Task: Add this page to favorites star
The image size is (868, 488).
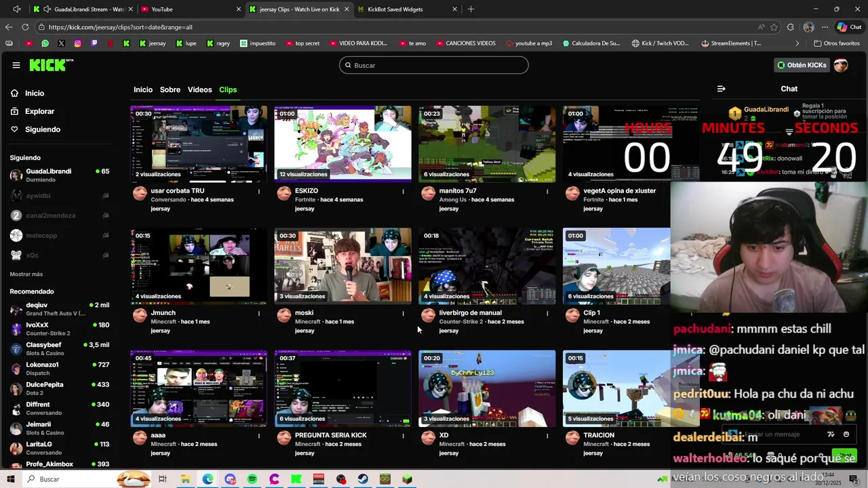Action: 774,27
